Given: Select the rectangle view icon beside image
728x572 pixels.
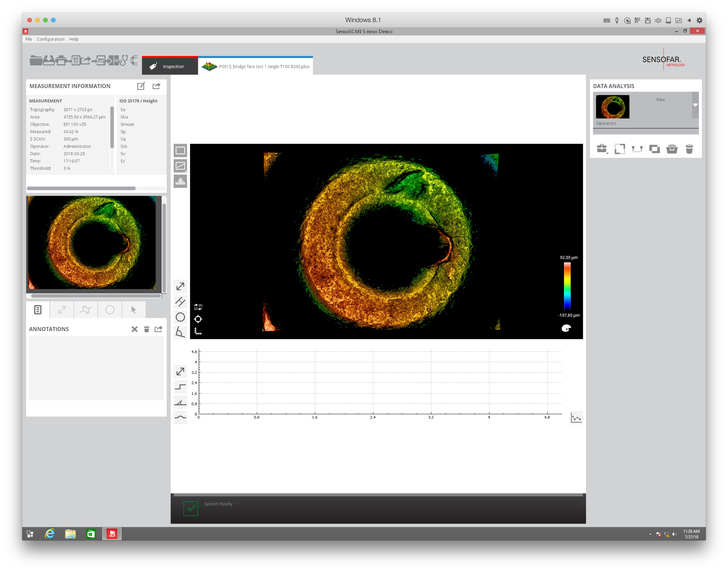Looking at the screenshot, I should (x=180, y=151).
